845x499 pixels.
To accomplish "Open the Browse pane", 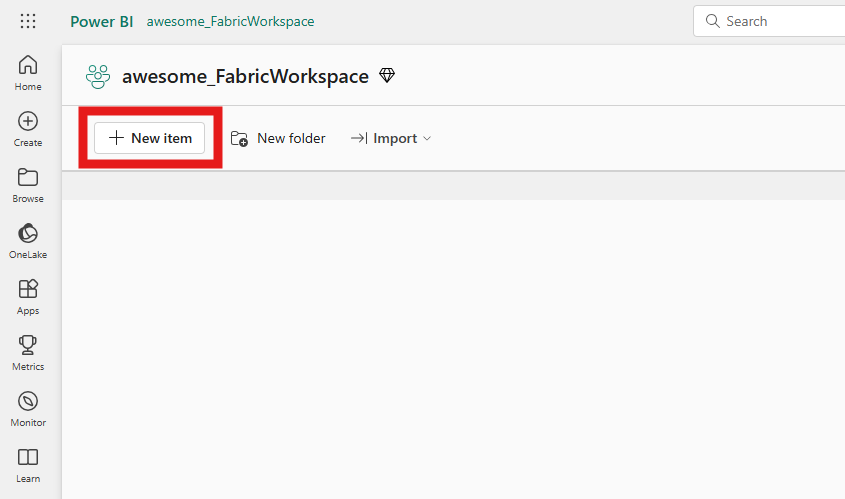I will pyautogui.click(x=28, y=185).
